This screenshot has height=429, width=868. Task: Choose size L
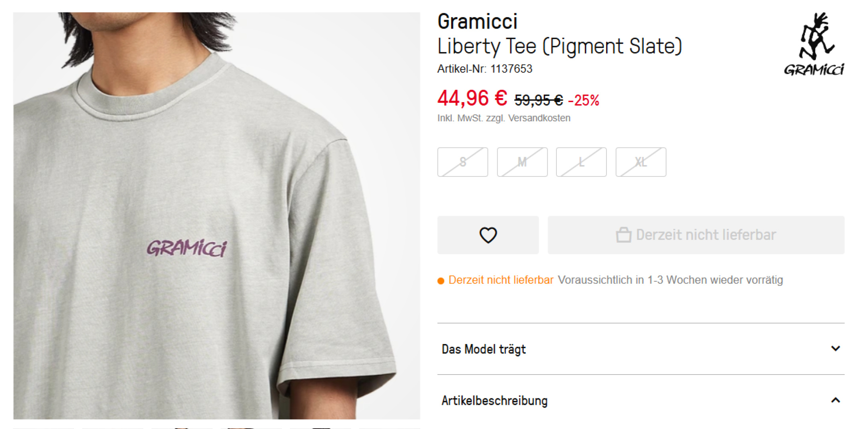click(581, 162)
